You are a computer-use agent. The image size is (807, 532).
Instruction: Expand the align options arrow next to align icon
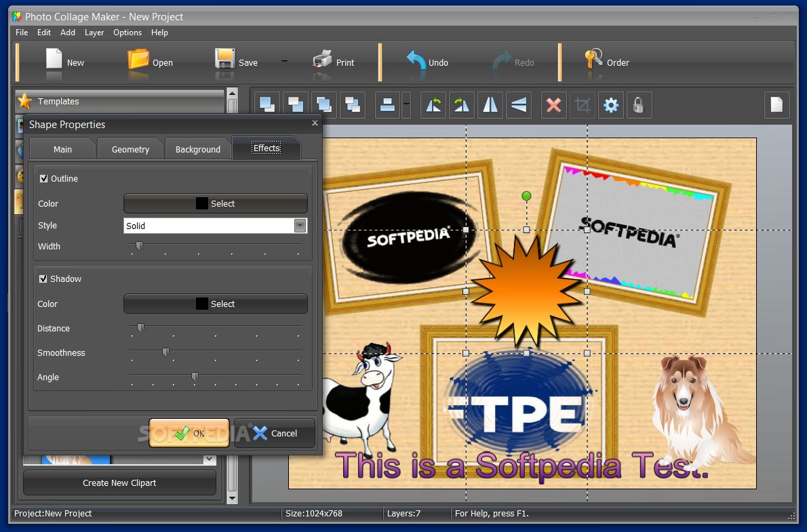click(x=406, y=105)
